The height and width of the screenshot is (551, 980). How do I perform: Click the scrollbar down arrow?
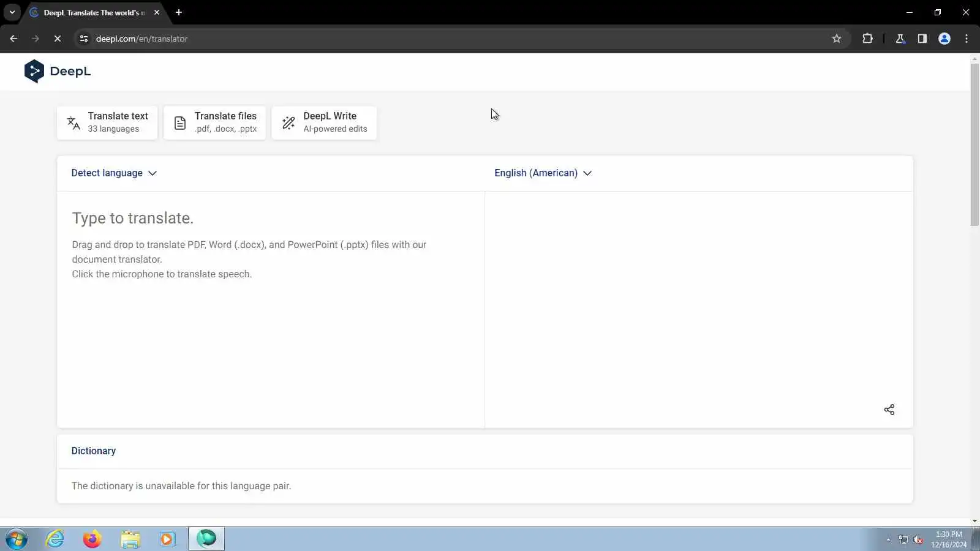click(x=974, y=522)
